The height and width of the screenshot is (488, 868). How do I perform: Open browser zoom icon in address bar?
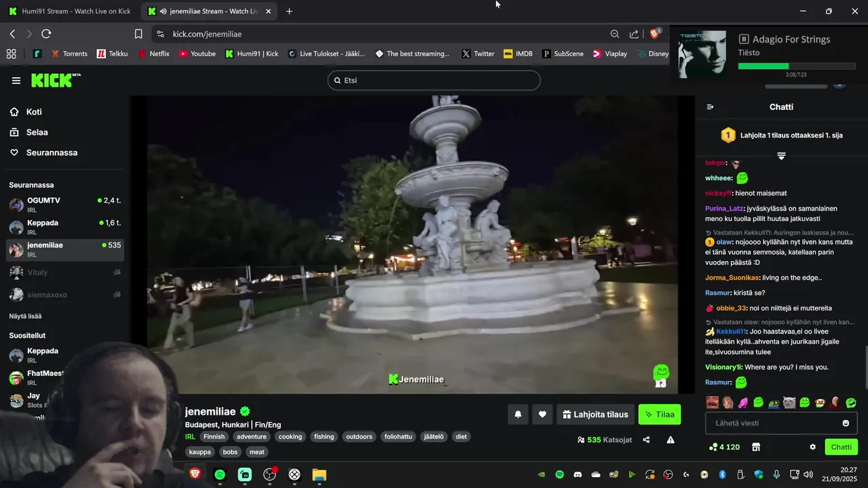615,34
